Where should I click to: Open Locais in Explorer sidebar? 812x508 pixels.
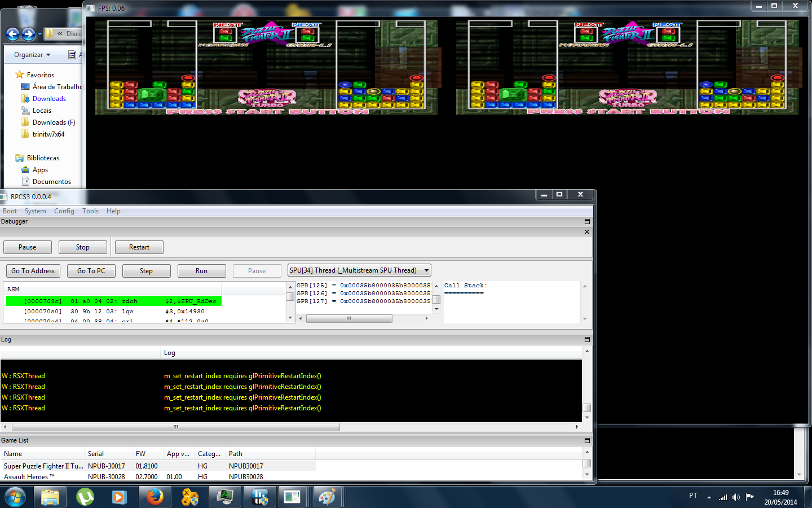(x=42, y=111)
